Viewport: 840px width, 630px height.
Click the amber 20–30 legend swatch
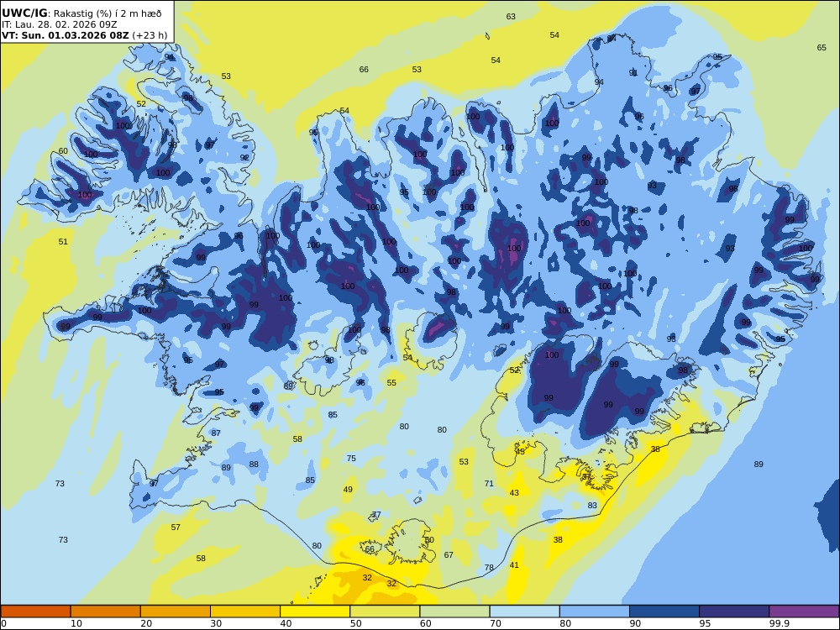(176, 612)
